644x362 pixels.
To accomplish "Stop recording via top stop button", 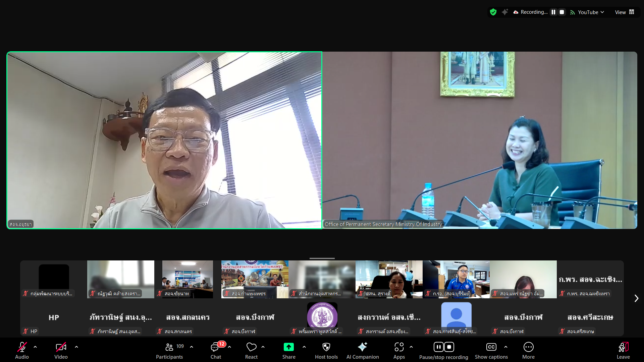I will pyautogui.click(x=562, y=12).
